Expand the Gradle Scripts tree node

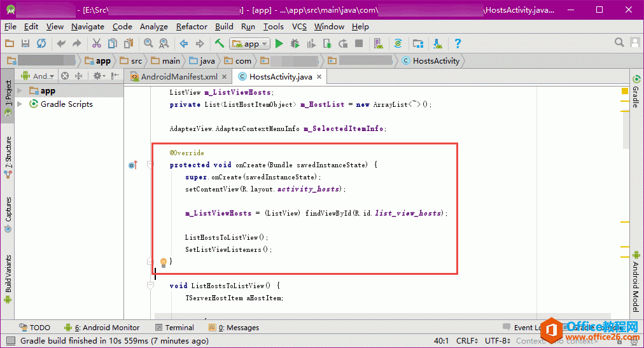pos(20,104)
